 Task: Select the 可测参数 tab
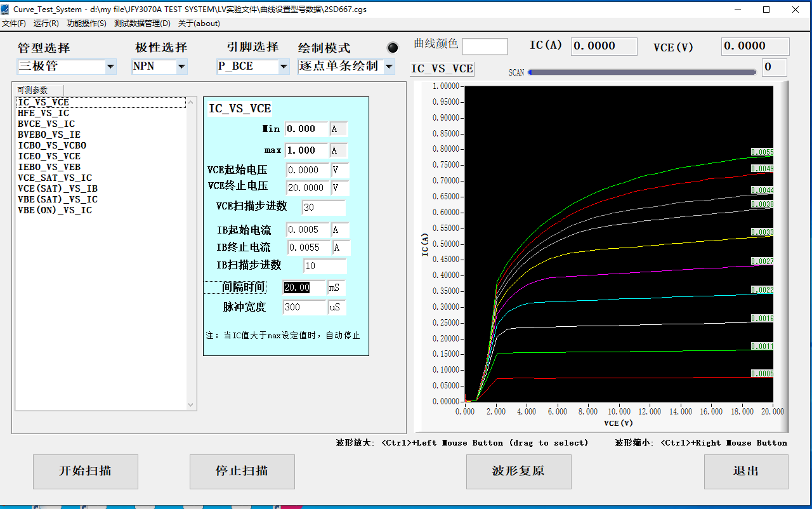(39, 90)
